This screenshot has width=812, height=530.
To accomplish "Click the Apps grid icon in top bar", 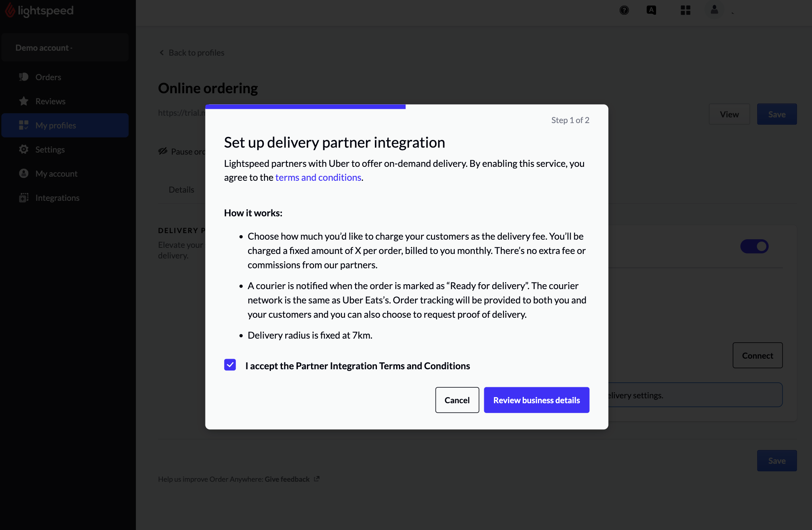I will 686,11.
